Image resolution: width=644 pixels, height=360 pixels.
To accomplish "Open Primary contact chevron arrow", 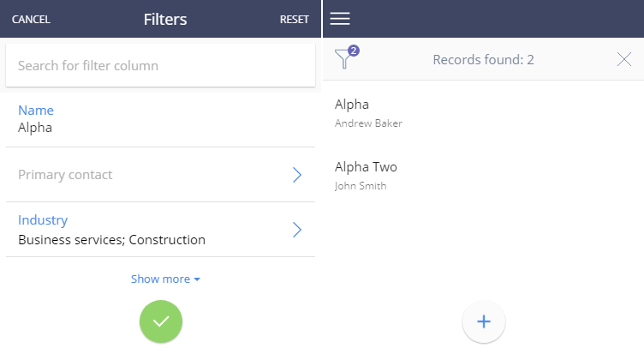I will [x=297, y=175].
